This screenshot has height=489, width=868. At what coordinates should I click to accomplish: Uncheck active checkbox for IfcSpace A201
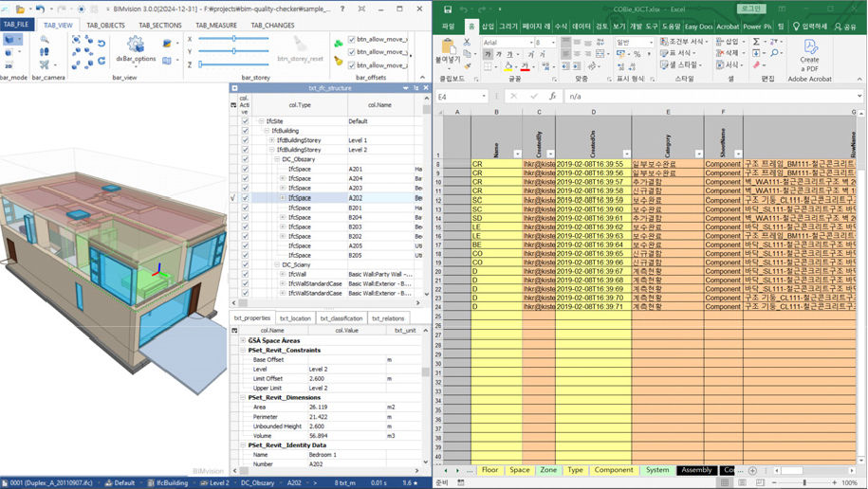tap(245, 169)
